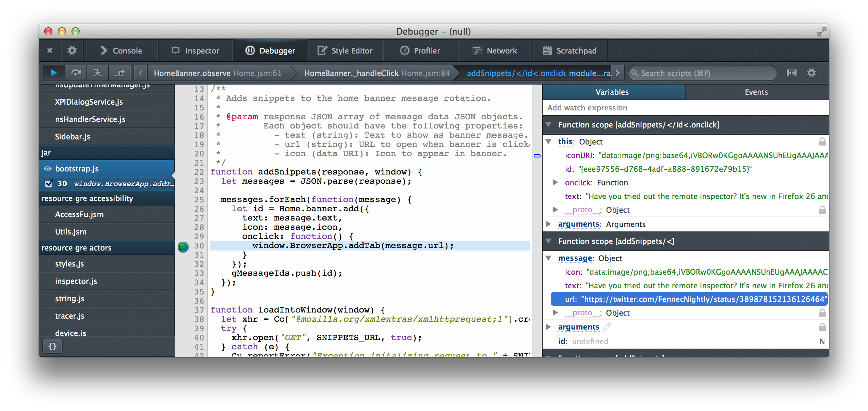Expand __proto__ under this object
This screenshot has height=411, width=868.
tap(555, 210)
